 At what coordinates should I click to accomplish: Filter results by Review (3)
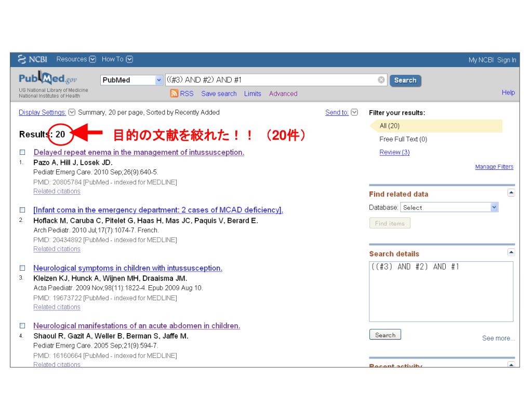395,152
